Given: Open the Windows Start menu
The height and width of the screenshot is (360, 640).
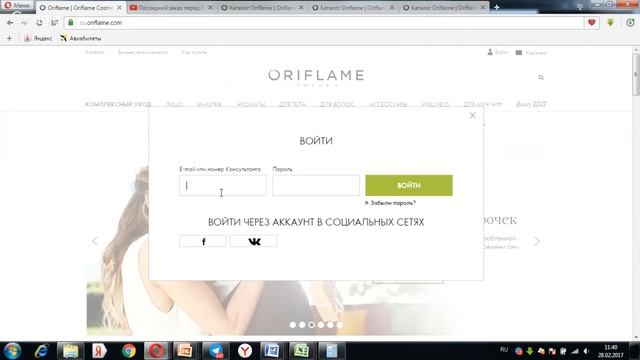Looking at the screenshot, I should 12,351.
